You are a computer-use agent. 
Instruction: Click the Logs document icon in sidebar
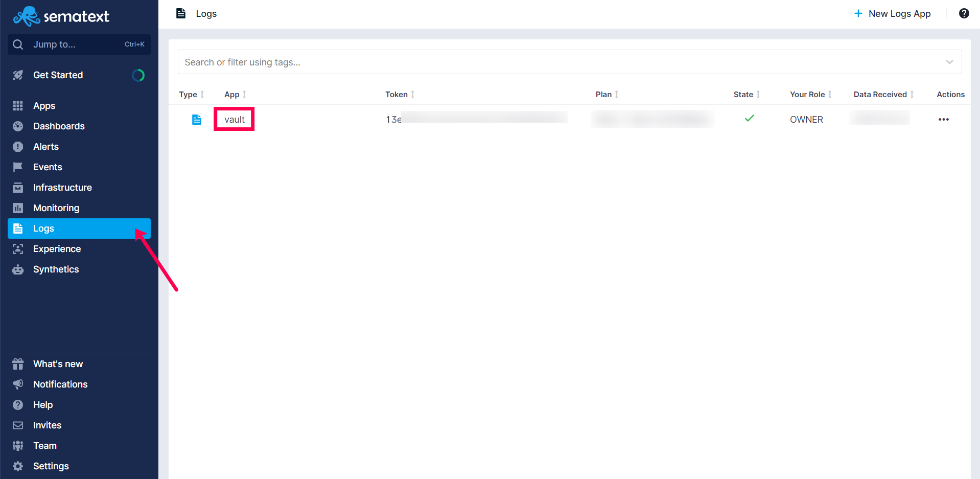coord(18,229)
